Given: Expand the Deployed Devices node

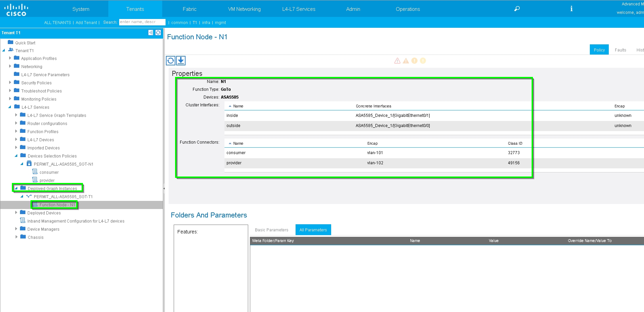Looking at the screenshot, I should 16,212.
